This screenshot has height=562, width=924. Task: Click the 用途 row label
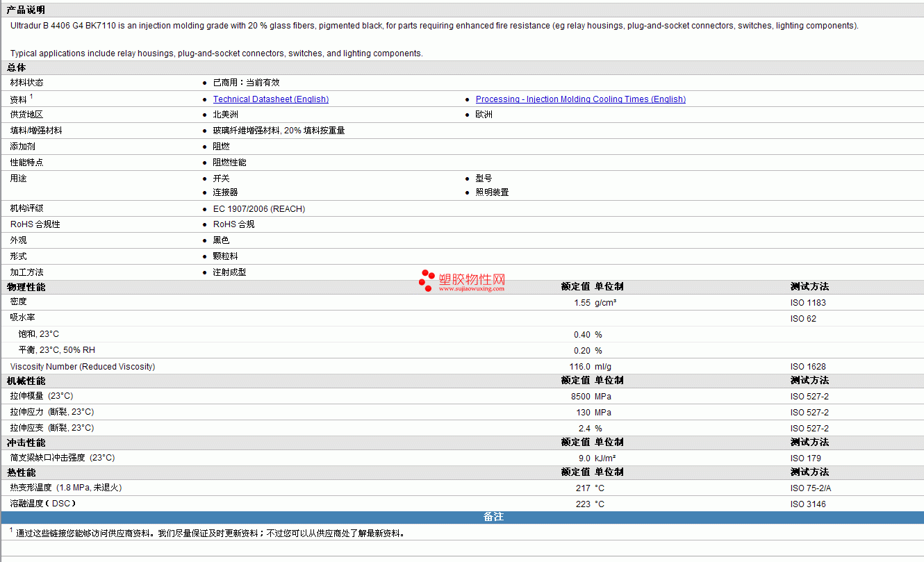[18, 179]
